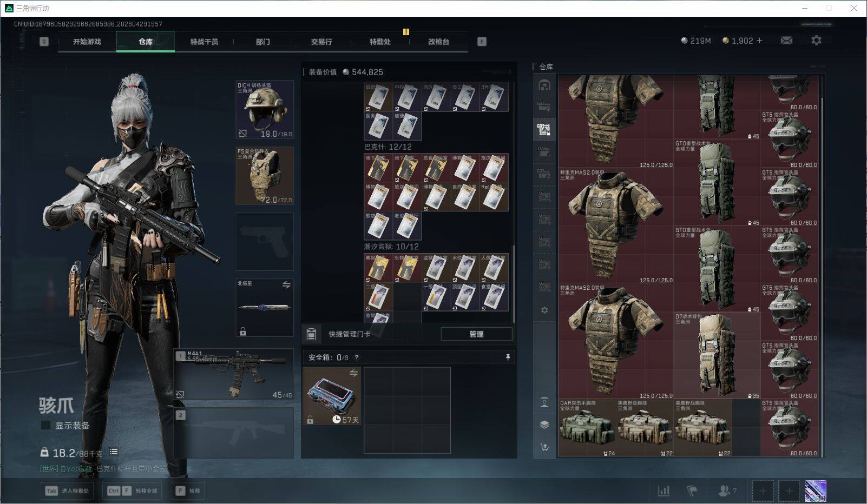
Task: Select the safe box item showing 57天
Action: (x=332, y=396)
